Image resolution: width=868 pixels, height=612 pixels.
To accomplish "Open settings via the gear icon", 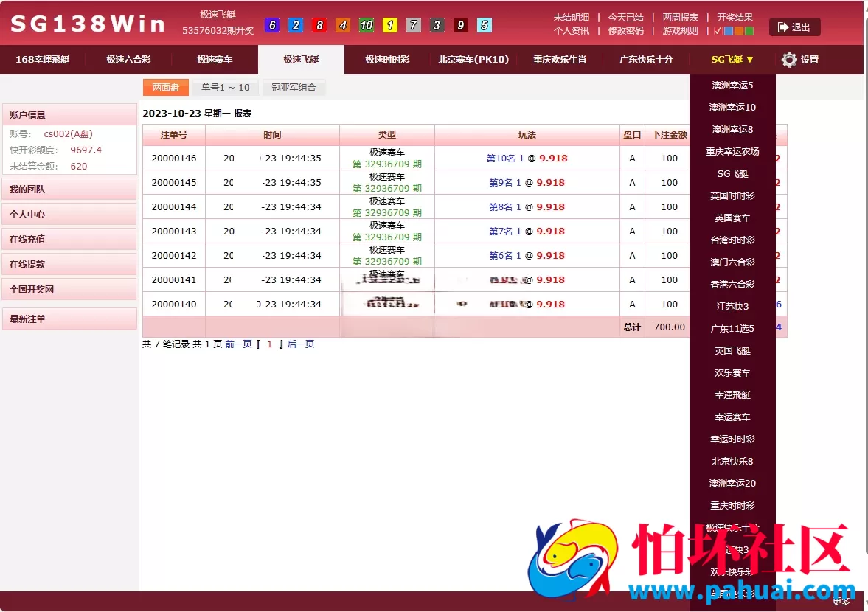I will 789,60.
